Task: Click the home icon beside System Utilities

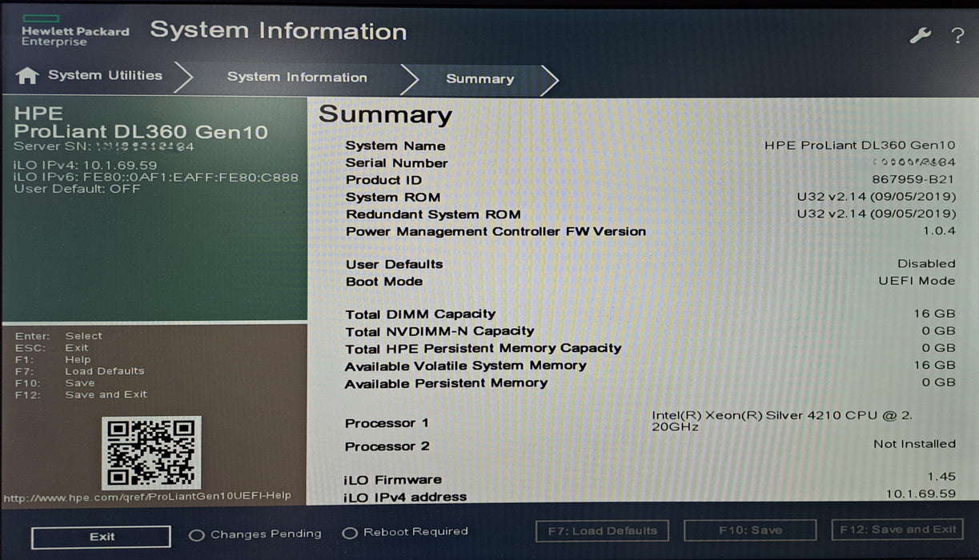Action: (x=27, y=76)
